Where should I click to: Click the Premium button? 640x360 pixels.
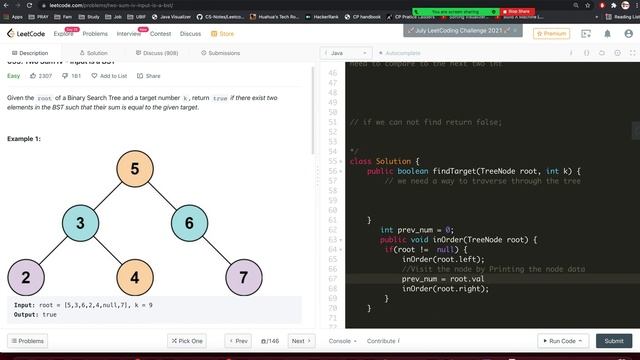pyautogui.click(x=551, y=33)
